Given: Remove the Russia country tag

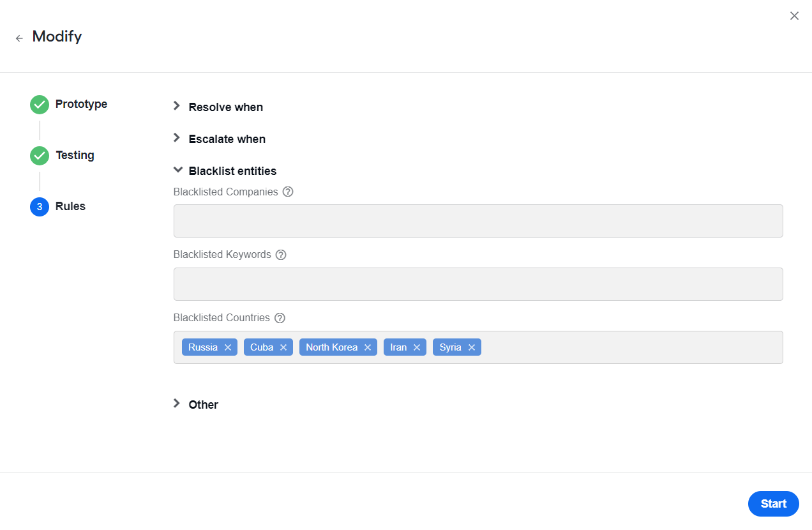Looking at the screenshot, I should 228,347.
